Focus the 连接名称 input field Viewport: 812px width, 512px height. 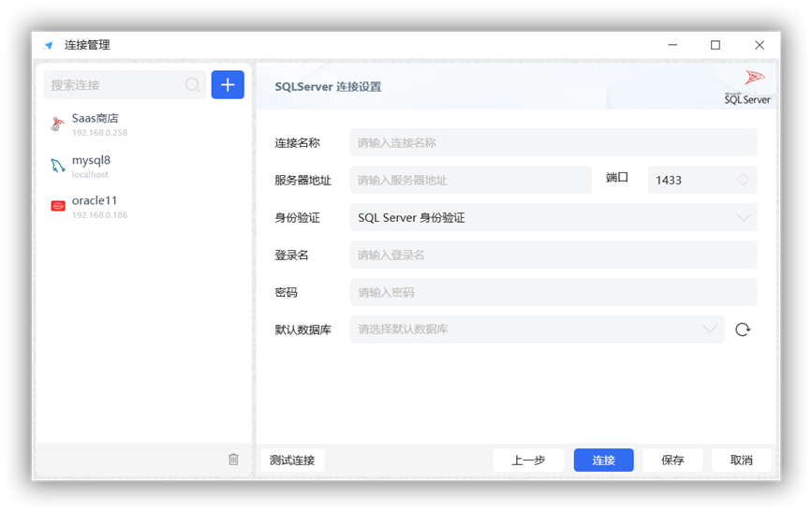tap(554, 142)
